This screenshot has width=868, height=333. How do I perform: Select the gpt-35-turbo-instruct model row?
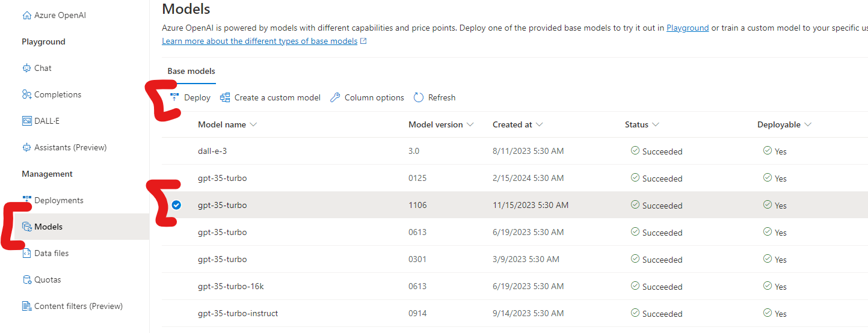coord(514,313)
